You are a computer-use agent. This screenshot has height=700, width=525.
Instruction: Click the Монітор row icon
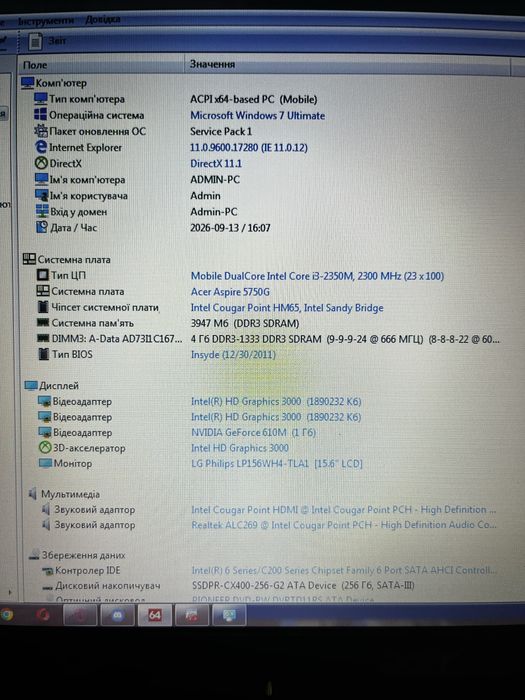coord(46,463)
